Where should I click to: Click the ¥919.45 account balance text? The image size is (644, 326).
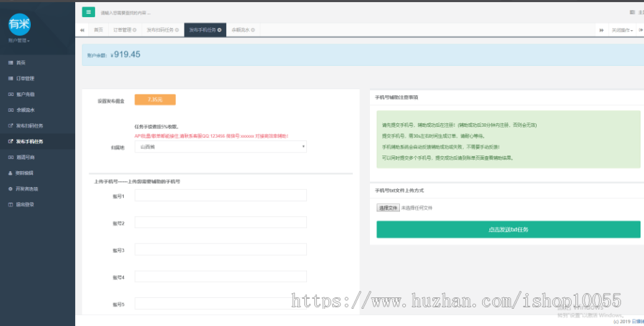click(126, 54)
